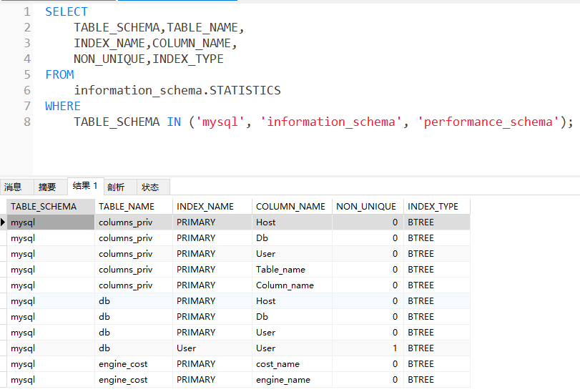The width and height of the screenshot is (580, 392).
Task: Click the cost_name cell
Action: point(293,364)
